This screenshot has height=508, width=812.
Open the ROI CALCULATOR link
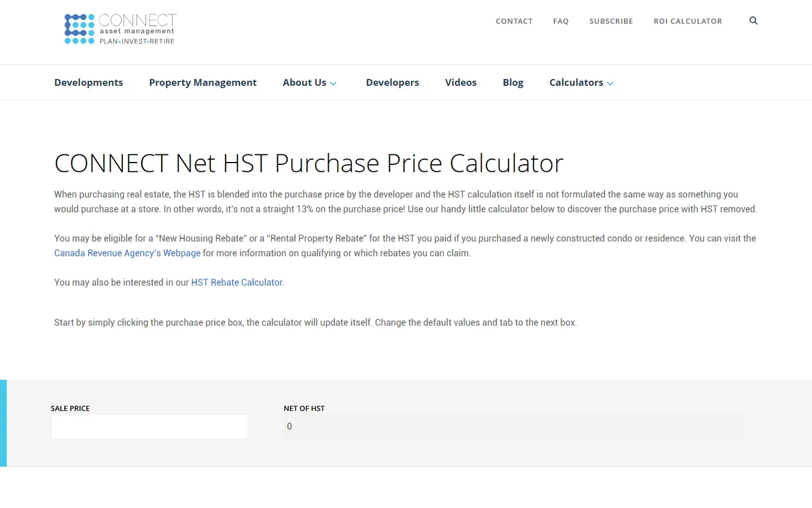click(688, 21)
